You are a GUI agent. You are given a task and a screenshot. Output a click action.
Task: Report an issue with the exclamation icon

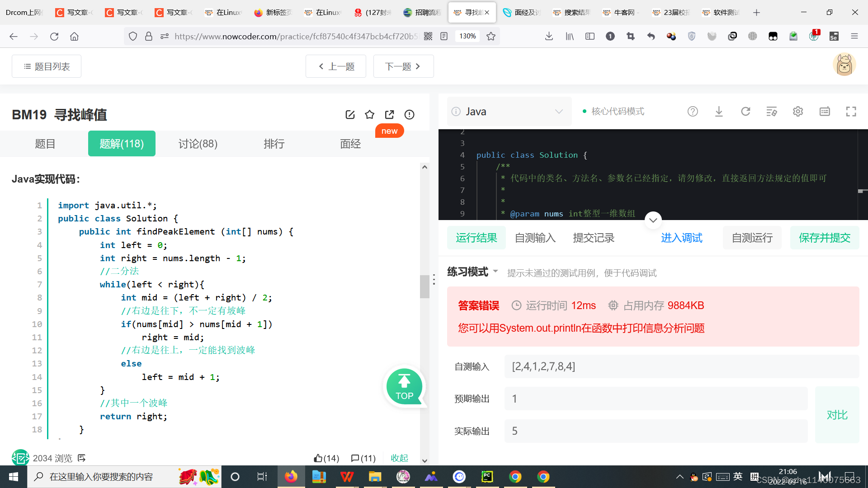pyautogui.click(x=409, y=114)
